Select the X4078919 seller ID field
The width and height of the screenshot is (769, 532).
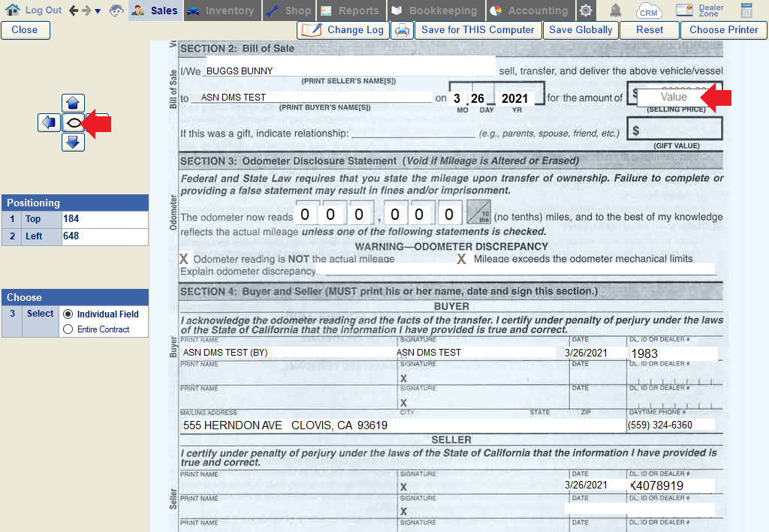pyautogui.click(x=672, y=485)
